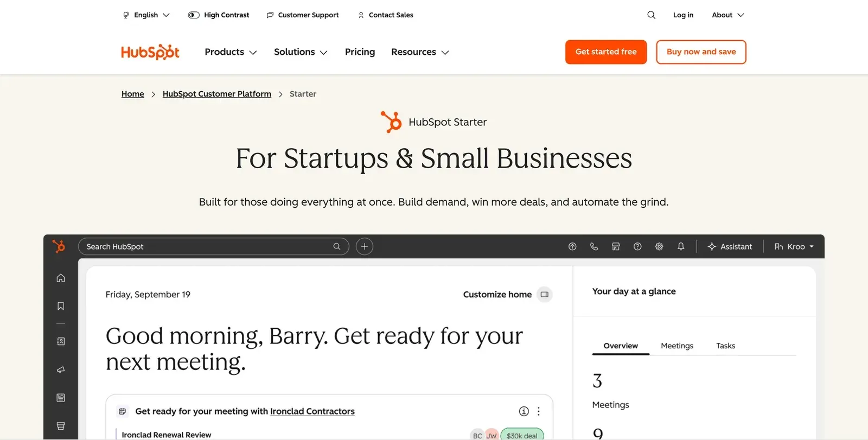Click the Get started free button
The height and width of the screenshot is (440, 868).
click(606, 52)
